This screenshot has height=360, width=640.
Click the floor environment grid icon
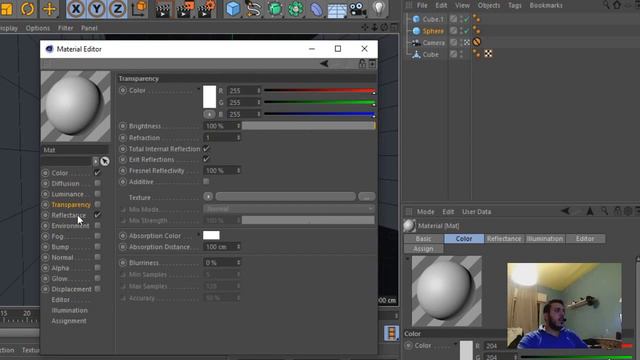click(x=337, y=10)
